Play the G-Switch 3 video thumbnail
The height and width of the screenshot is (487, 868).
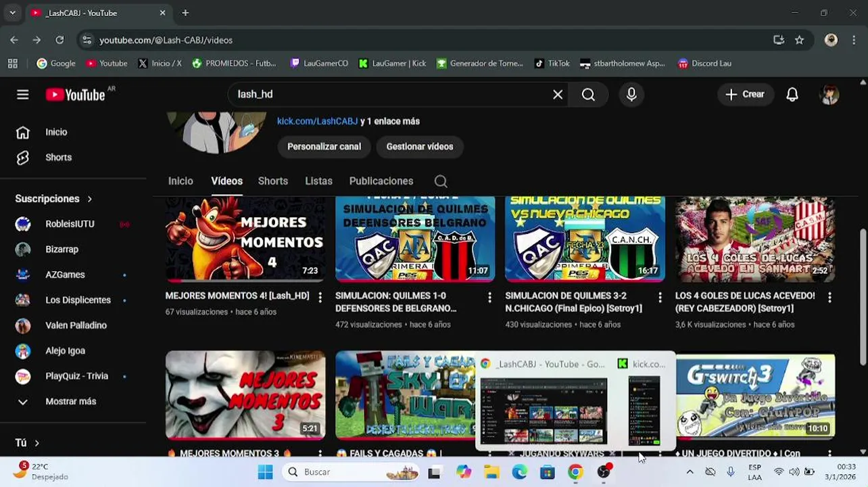coord(755,396)
